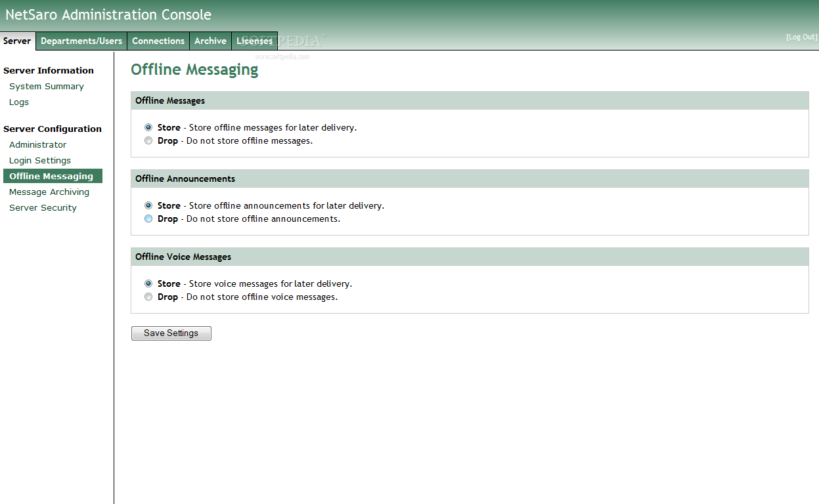Screen dimensions: 819x504
Task: Select Offline Messaging in the sidebar
Action: pos(53,176)
